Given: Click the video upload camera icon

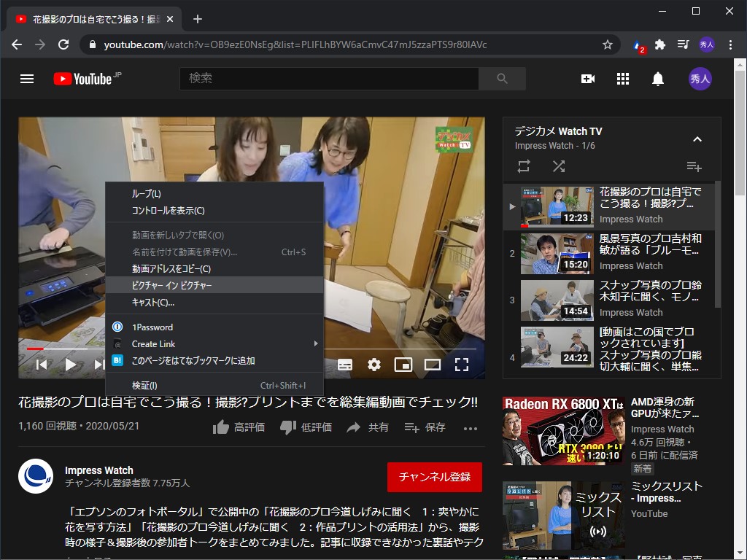Looking at the screenshot, I should click(588, 79).
